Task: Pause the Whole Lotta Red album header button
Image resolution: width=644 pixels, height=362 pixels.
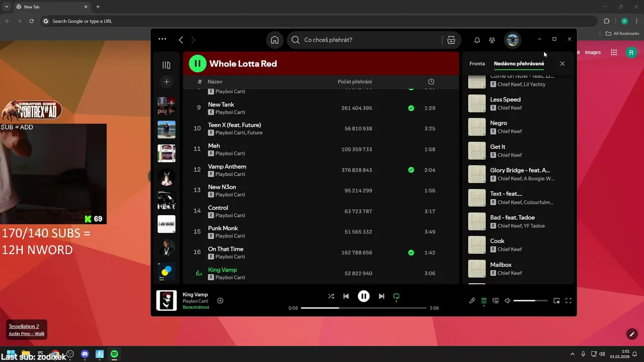Action: coord(198,63)
